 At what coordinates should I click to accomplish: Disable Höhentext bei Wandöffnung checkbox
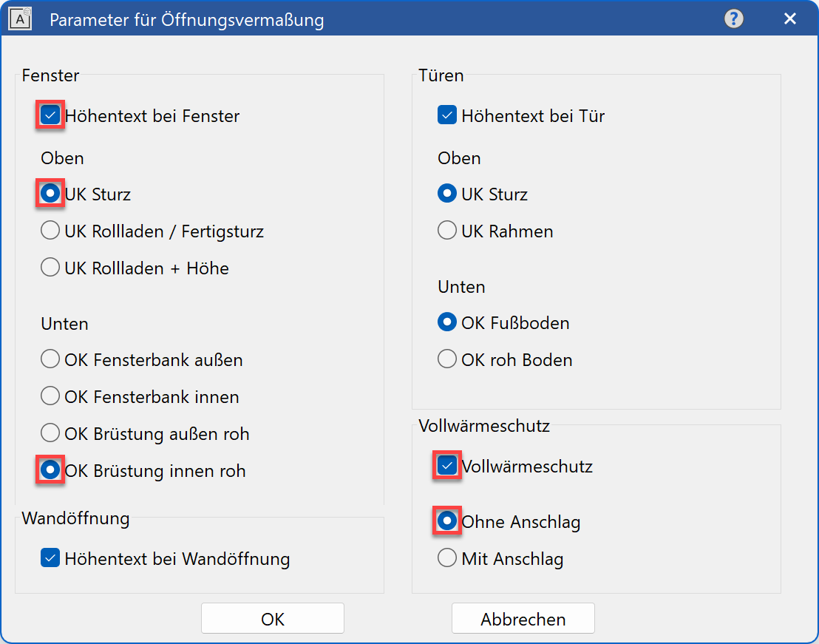click(x=50, y=559)
